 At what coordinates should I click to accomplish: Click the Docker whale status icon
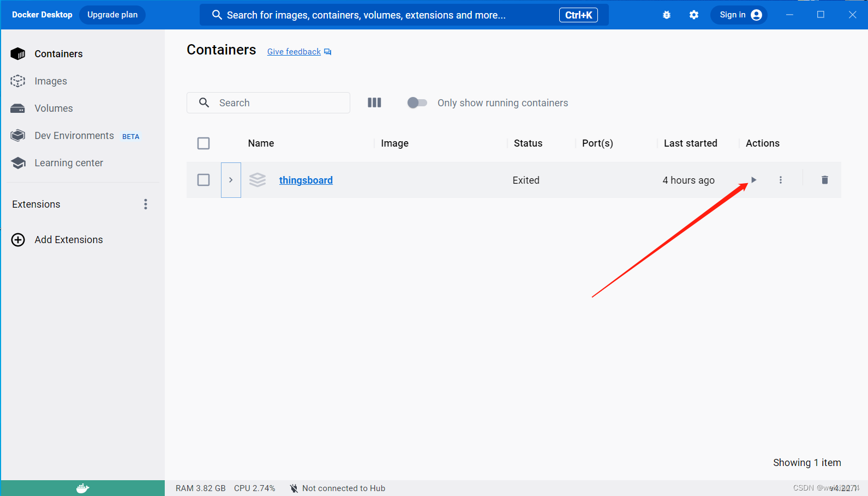[82, 488]
